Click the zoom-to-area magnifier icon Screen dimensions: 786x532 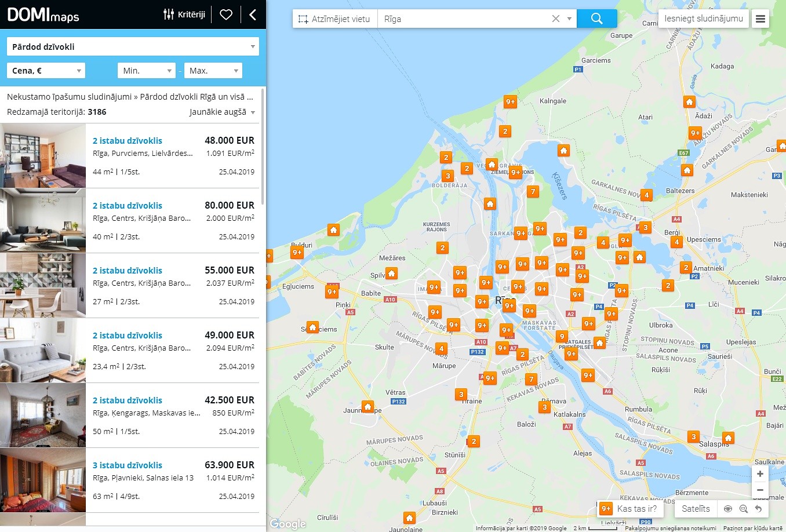tap(744, 509)
